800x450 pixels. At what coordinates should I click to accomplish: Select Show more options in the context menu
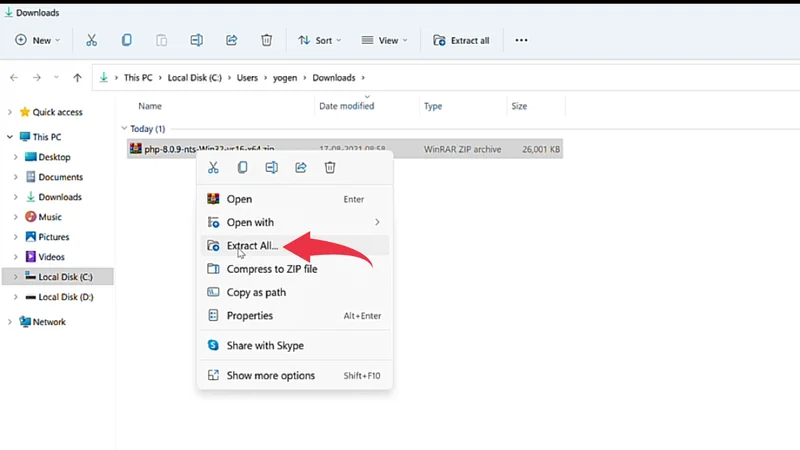click(270, 376)
